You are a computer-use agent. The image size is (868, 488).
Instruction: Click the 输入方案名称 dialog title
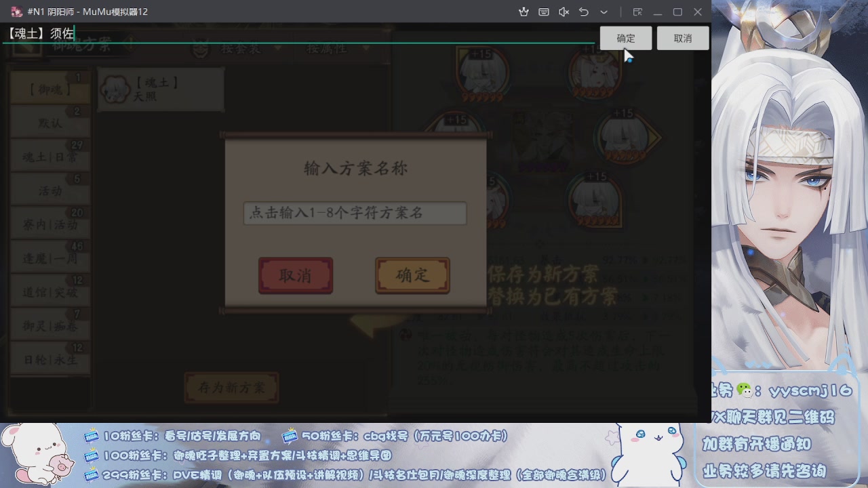tap(355, 168)
